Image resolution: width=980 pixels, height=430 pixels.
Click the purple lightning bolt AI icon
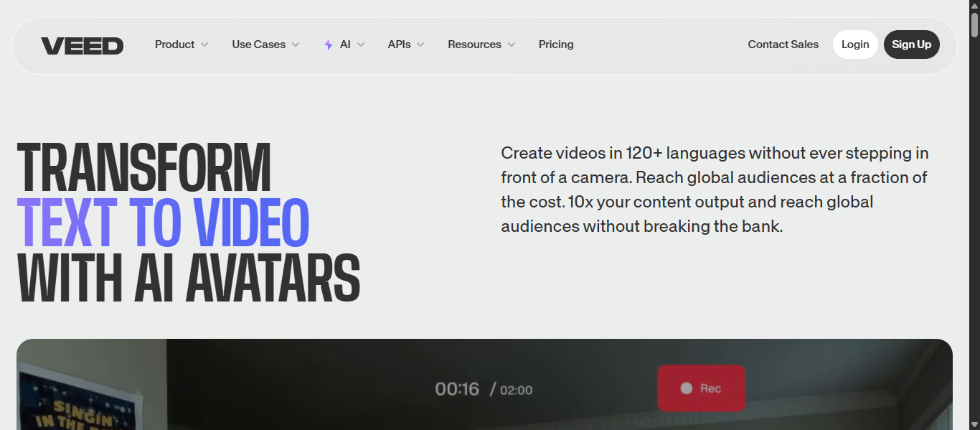click(x=329, y=45)
